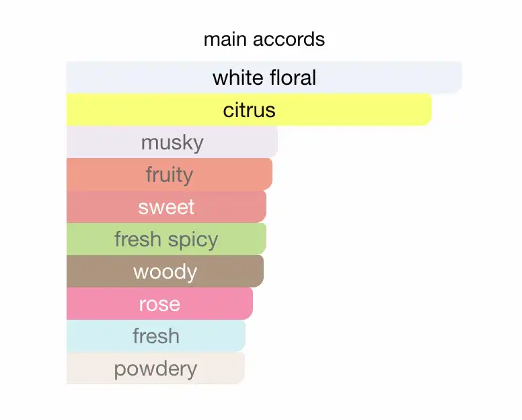Click the 'sweet' text label

[166, 207]
